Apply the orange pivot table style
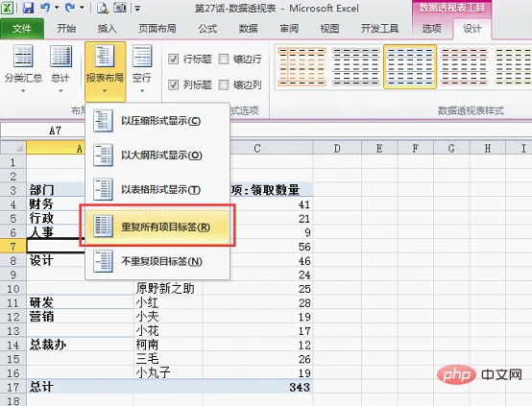Image resolution: width=532 pixels, height=406 pixels. click(x=302, y=66)
